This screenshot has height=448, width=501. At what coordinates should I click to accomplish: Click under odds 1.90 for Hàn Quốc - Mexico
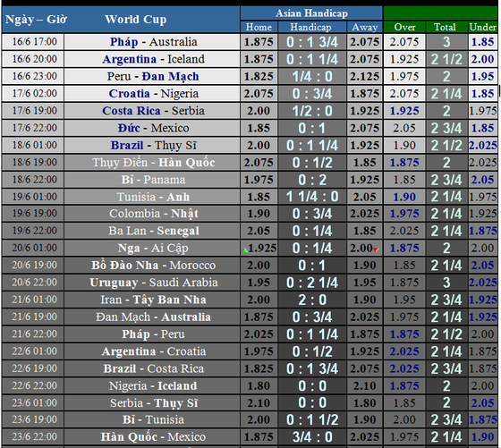[x=483, y=437]
